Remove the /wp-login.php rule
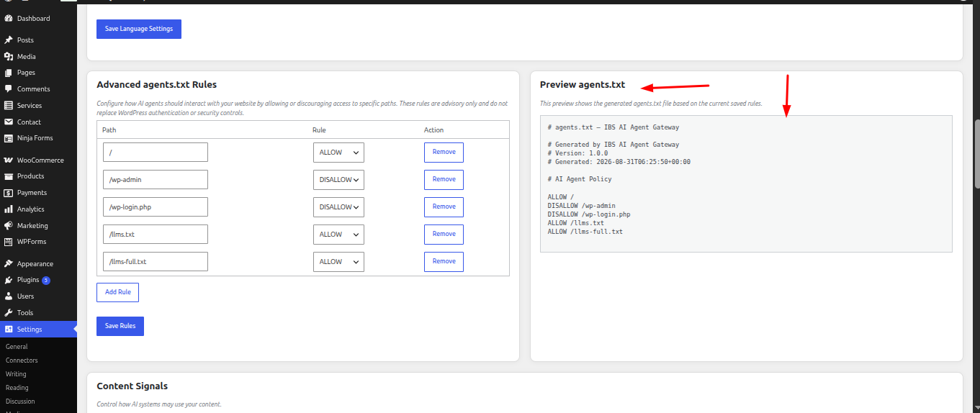980x413 pixels. coord(444,207)
